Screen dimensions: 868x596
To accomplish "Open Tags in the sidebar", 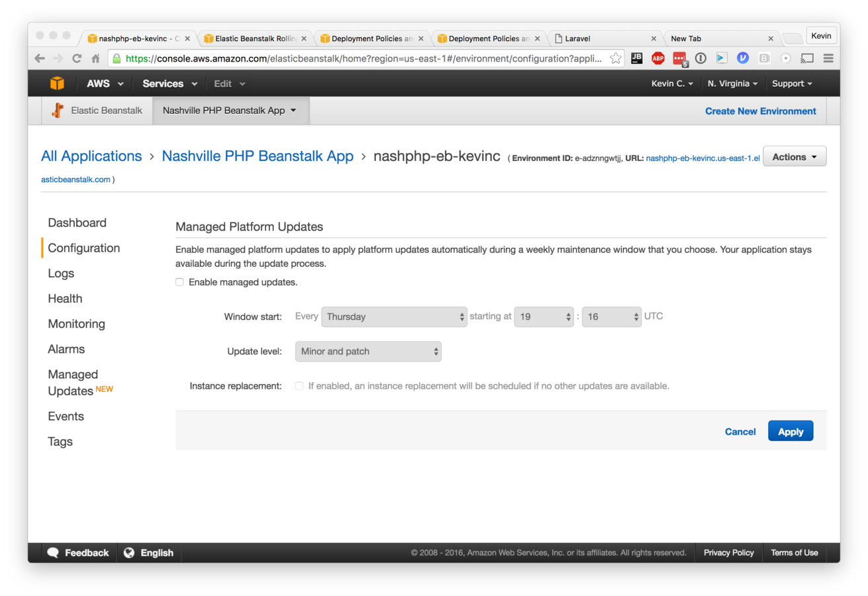I will pos(60,441).
